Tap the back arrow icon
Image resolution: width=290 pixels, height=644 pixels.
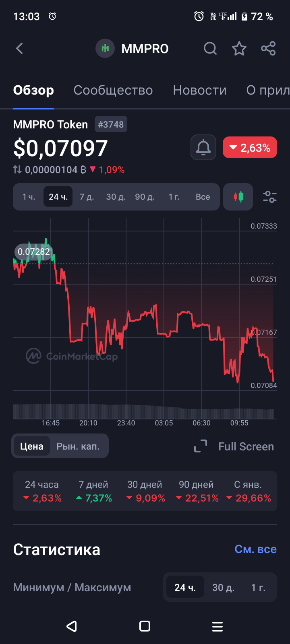point(19,49)
